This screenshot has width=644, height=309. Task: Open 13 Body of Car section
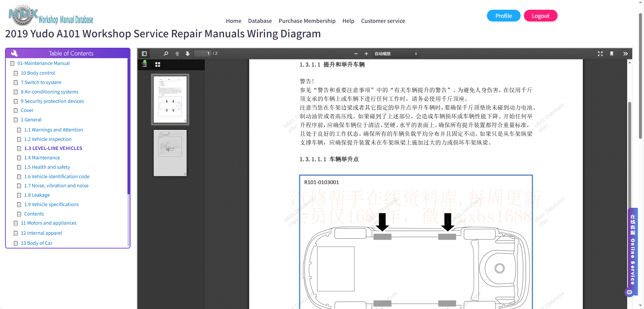point(37,243)
